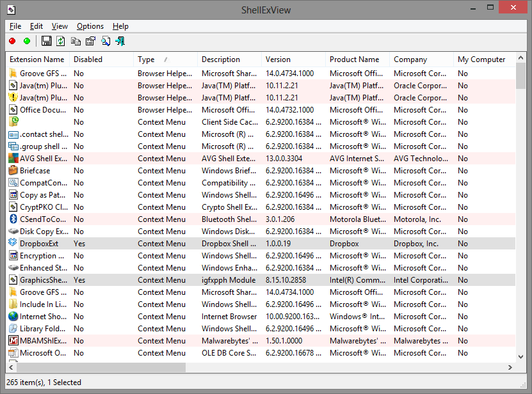
Task: Select the Enhanced St... row icon
Action: click(x=13, y=267)
